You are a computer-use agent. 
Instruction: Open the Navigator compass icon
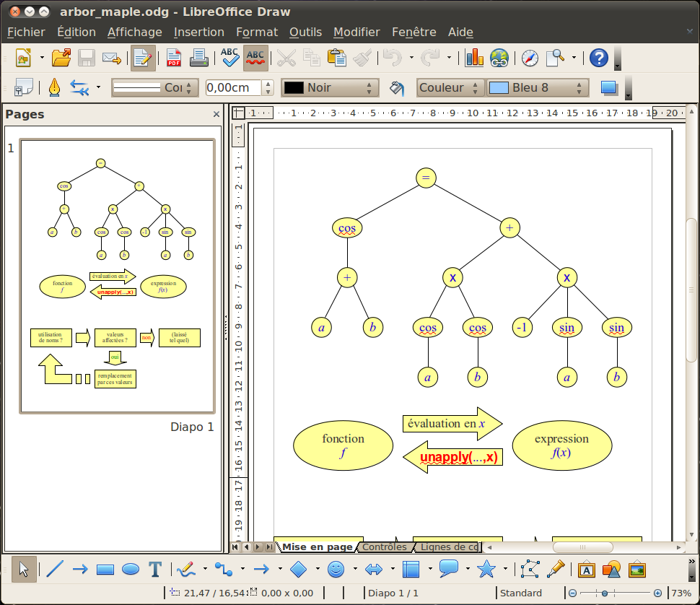tap(530, 58)
